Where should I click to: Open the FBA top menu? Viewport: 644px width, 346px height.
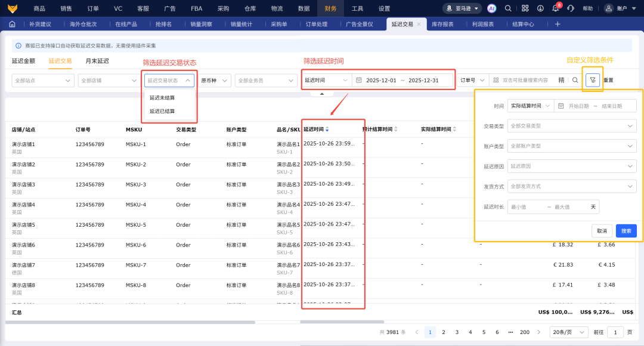point(197,8)
